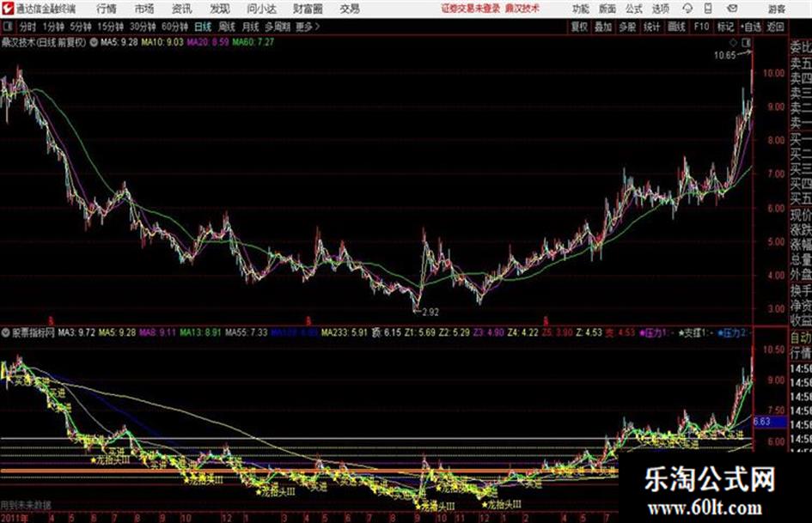
Task: Switch to the 月线 monthly tab
Action: (251, 27)
